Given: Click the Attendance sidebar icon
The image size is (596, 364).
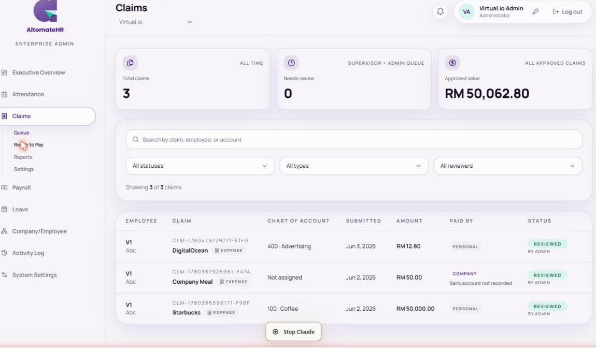Looking at the screenshot, I should pyautogui.click(x=4, y=94).
